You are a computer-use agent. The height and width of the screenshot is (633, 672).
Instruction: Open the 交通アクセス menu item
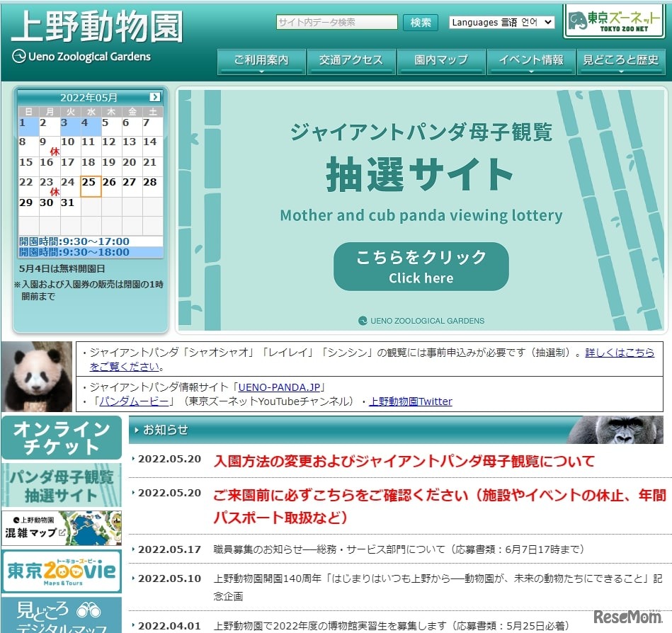click(x=351, y=61)
